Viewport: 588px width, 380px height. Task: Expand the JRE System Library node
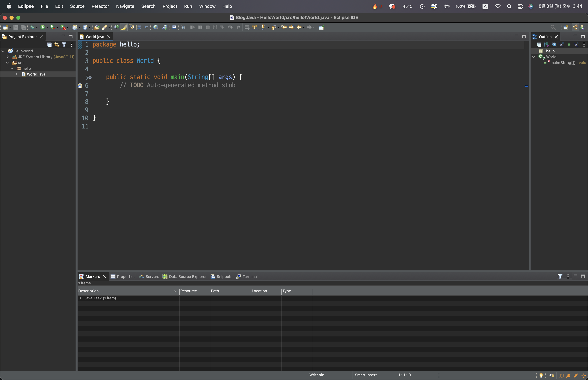pos(8,57)
